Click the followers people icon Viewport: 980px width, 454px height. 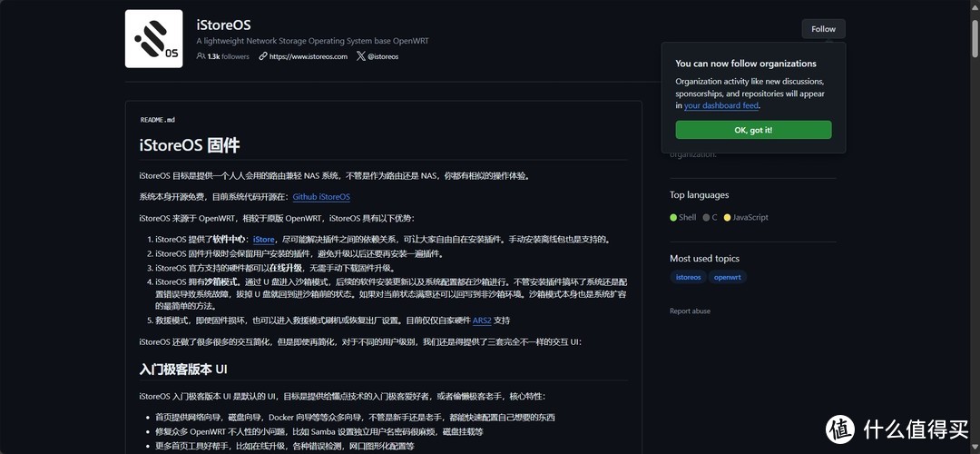pos(201,56)
